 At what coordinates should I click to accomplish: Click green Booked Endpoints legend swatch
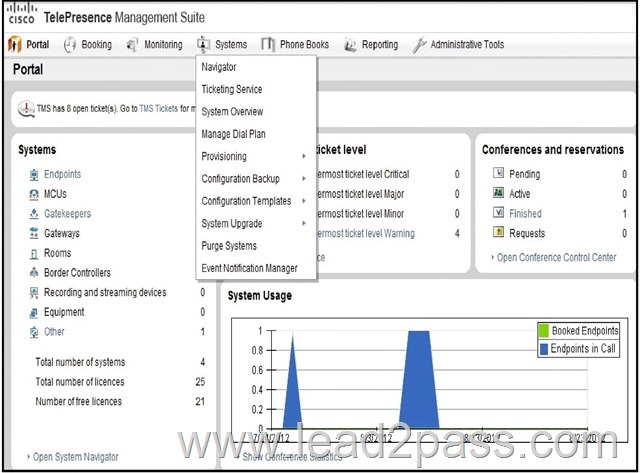543,331
